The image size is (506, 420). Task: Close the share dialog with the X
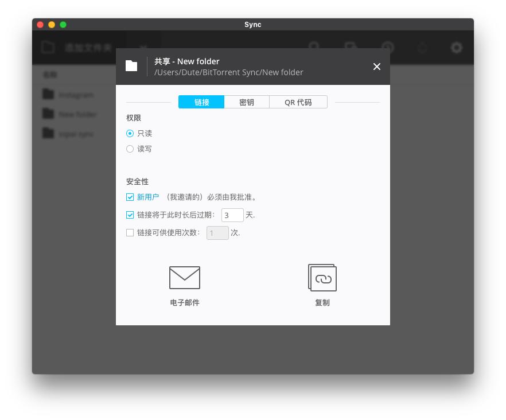click(377, 67)
